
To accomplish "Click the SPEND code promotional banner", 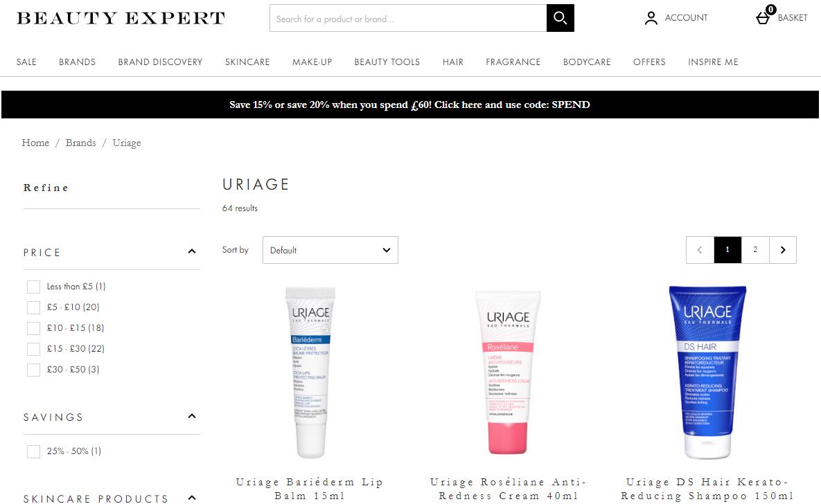I will (410, 105).
